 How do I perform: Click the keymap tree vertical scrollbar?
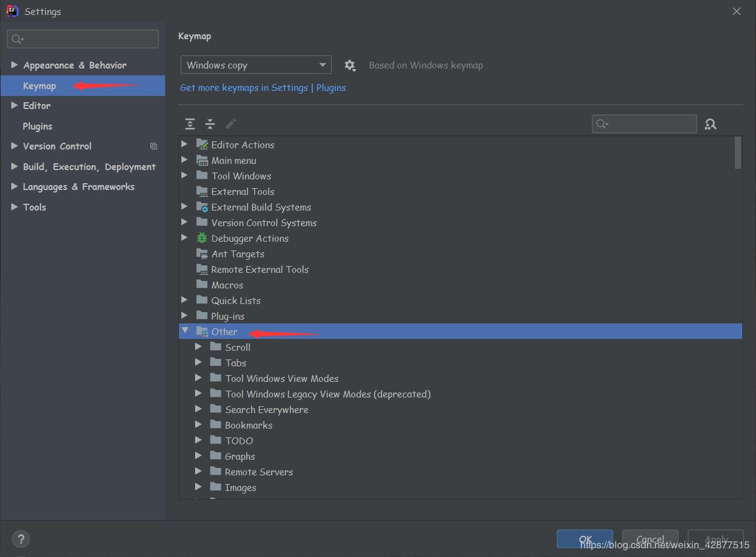[738, 153]
